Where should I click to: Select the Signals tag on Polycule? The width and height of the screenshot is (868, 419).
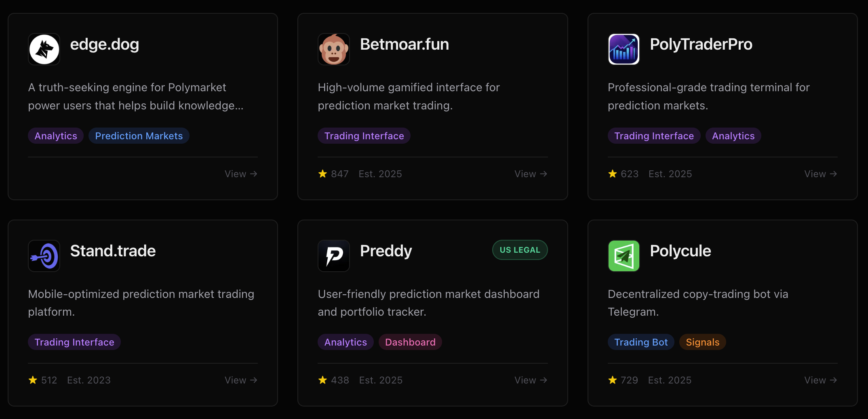702,342
